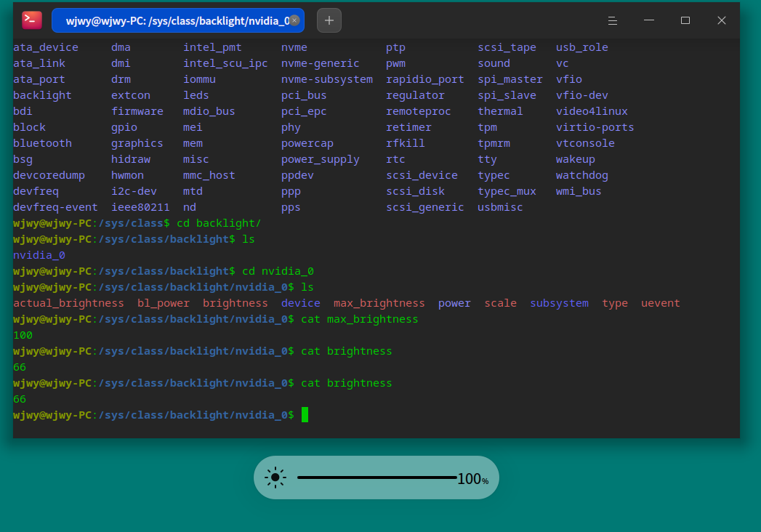Click the subsystem link in ls output
This screenshot has height=532, width=761.
point(559,303)
